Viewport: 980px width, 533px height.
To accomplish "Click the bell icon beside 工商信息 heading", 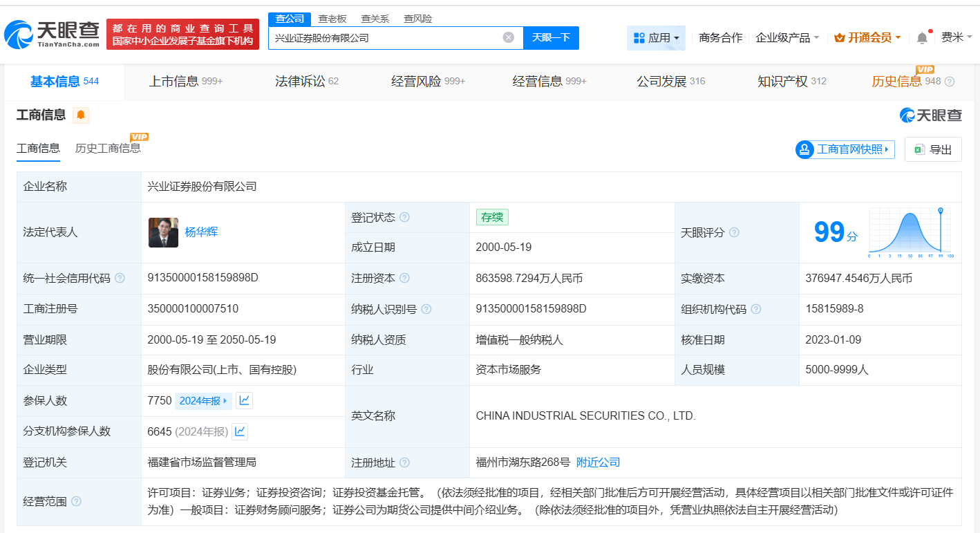I will pos(82,115).
